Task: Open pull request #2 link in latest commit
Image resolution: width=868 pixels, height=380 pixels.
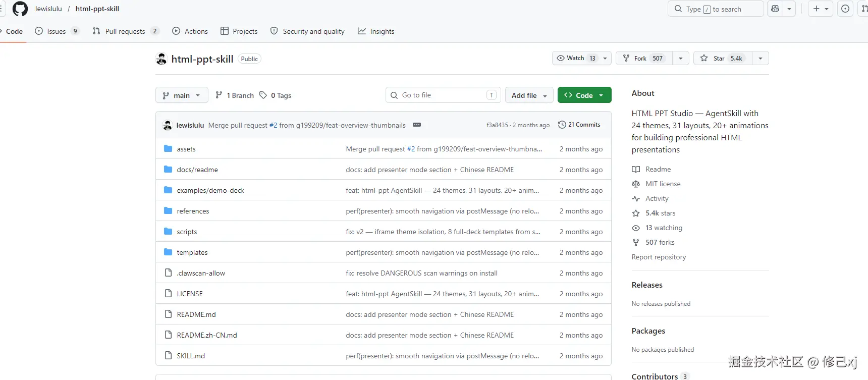Action: click(273, 125)
